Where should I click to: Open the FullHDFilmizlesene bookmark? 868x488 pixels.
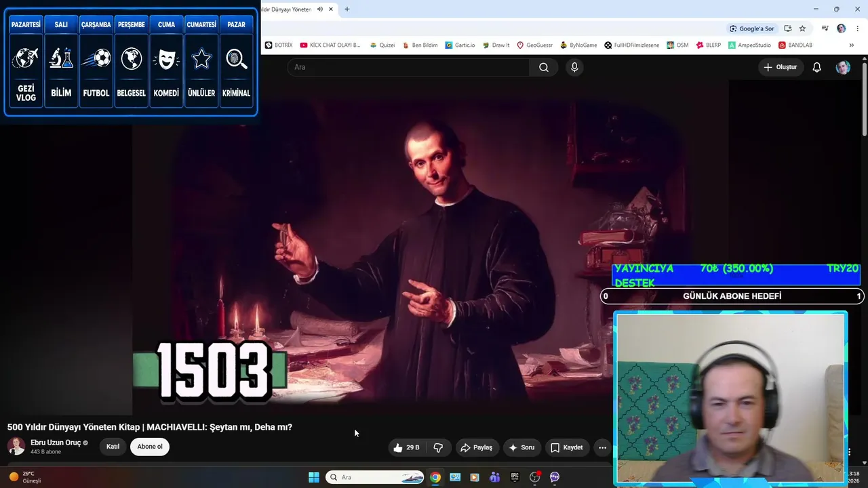(632, 45)
